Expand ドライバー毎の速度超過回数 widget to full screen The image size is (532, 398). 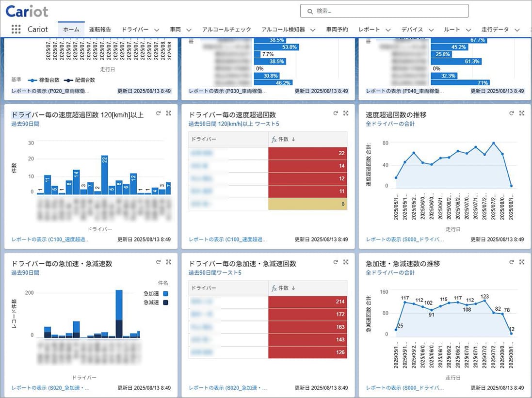pos(345,113)
